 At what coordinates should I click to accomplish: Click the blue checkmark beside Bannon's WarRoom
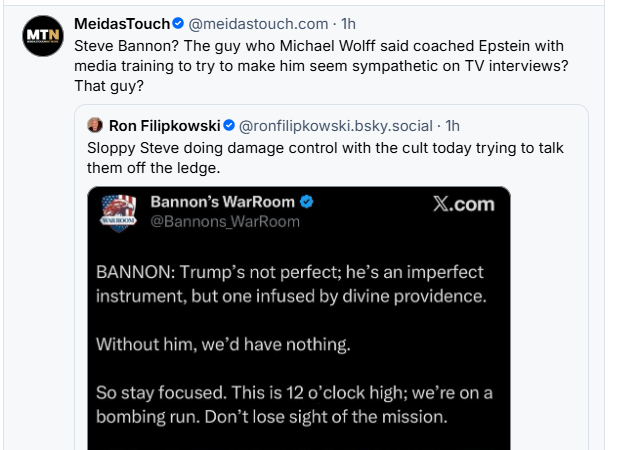point(307,202)
